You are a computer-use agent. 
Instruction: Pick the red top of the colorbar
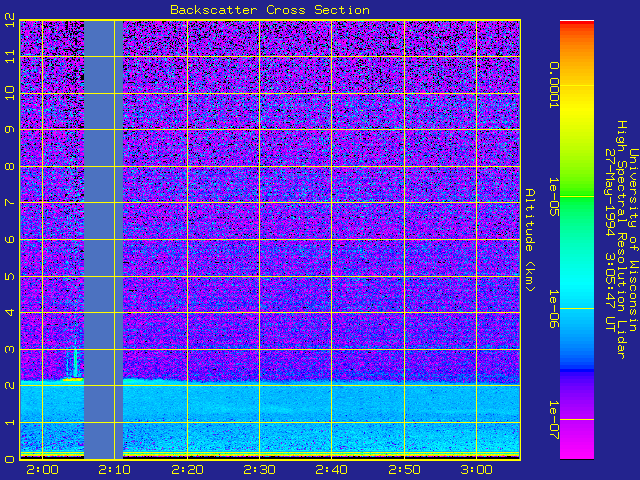(577, 24)
